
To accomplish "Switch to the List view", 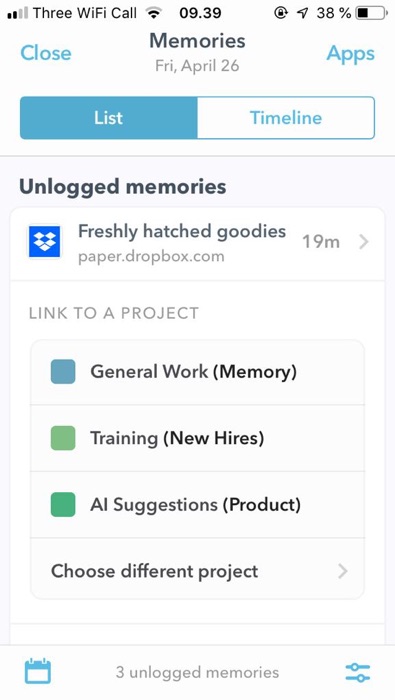I will (x=108, y=118).
